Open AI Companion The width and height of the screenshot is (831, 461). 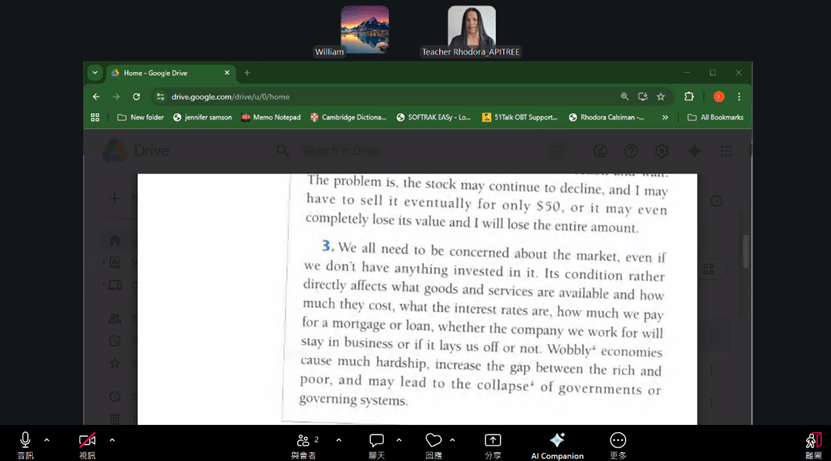557,444
